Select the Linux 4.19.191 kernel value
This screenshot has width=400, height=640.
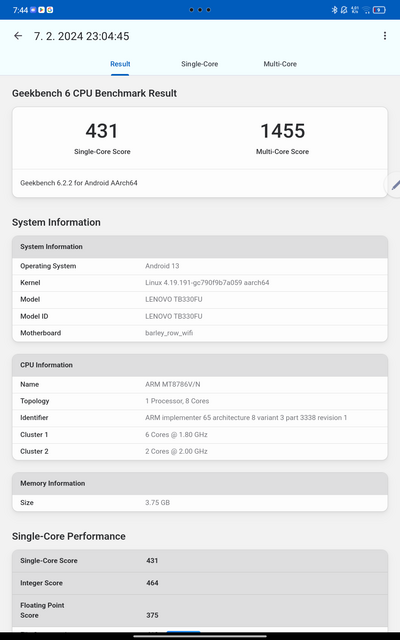tap(207, 282)
